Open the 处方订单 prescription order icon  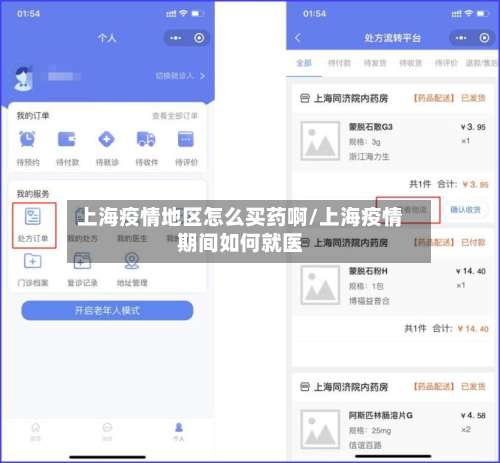coord(33,216)
